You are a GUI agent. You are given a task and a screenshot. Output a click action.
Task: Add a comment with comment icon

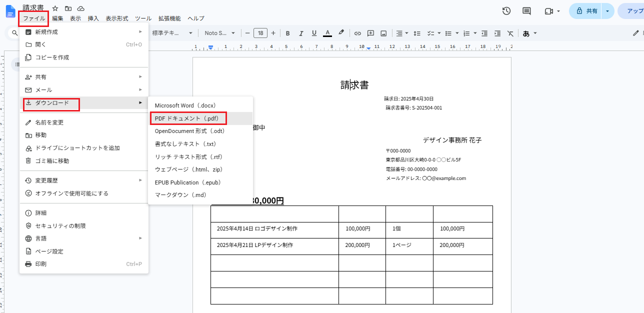(370, 33)
